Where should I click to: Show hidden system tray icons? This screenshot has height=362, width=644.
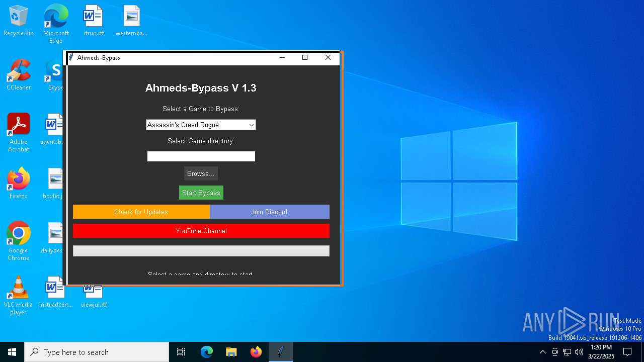click(542, 352)
